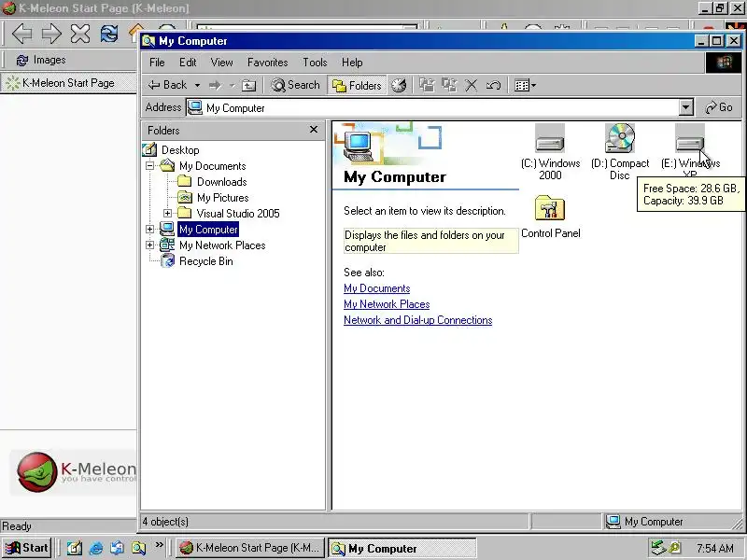Click the Move To toolbar icon
The height and width of the screenshot is (560, 747).
click(427, 86)
